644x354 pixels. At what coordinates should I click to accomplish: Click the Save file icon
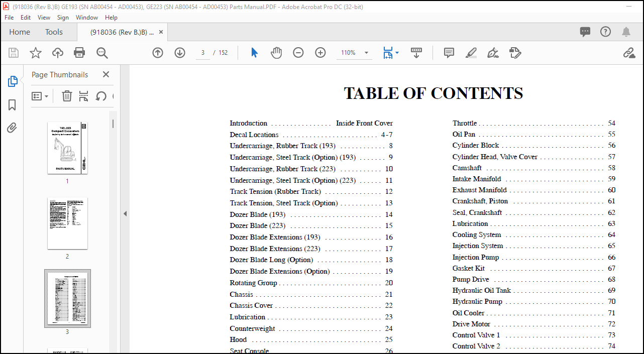[14, 53]
